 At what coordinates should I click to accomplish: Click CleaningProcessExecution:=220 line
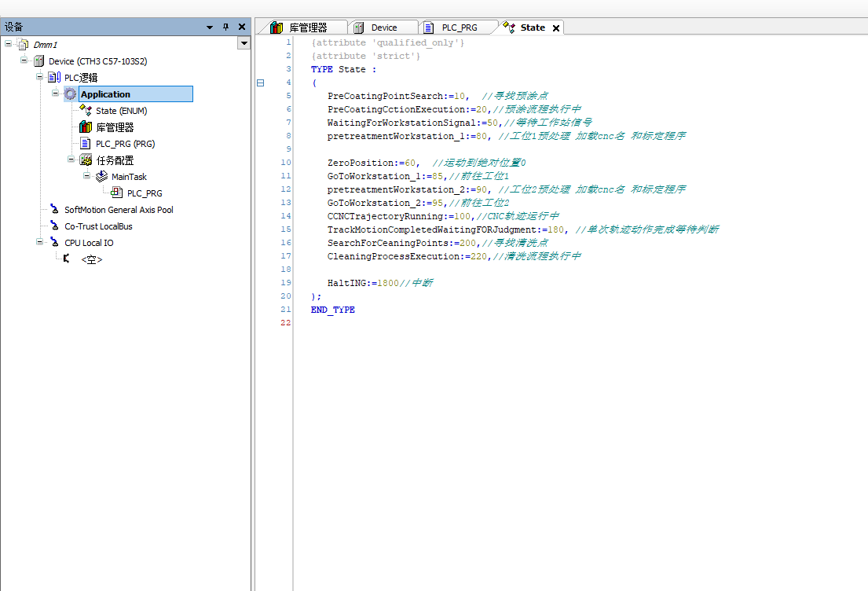tap(454, 256)
